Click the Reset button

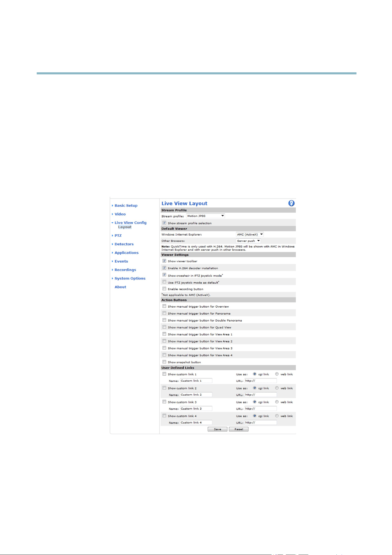pos(239,429)
